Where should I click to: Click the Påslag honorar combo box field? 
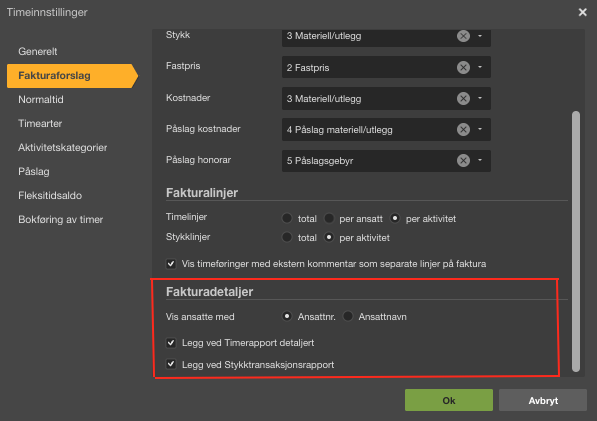386,161
